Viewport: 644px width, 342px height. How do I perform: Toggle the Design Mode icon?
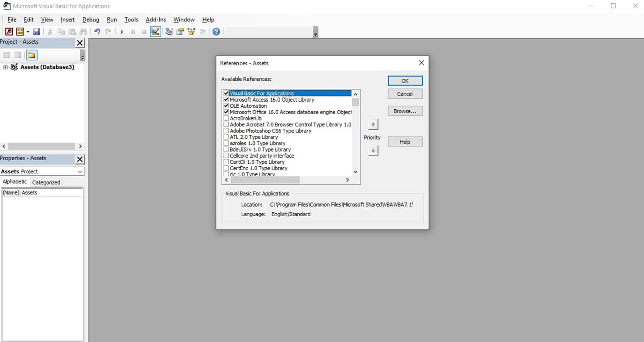156,32
